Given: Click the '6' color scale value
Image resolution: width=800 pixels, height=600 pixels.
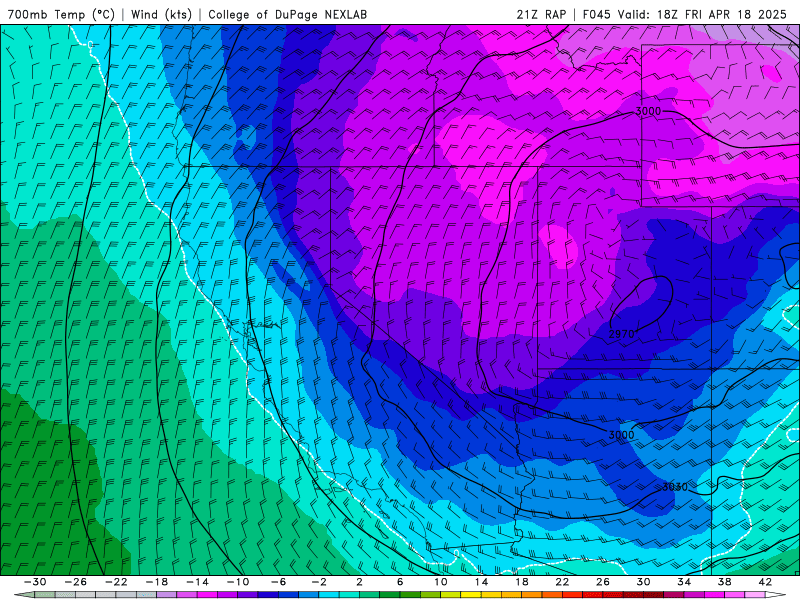Looking at the screenshot, I should 400,582.
